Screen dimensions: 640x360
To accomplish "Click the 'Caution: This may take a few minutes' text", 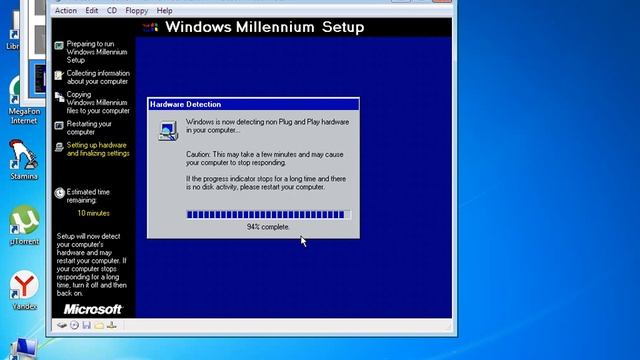I will (x=264, y=158).
